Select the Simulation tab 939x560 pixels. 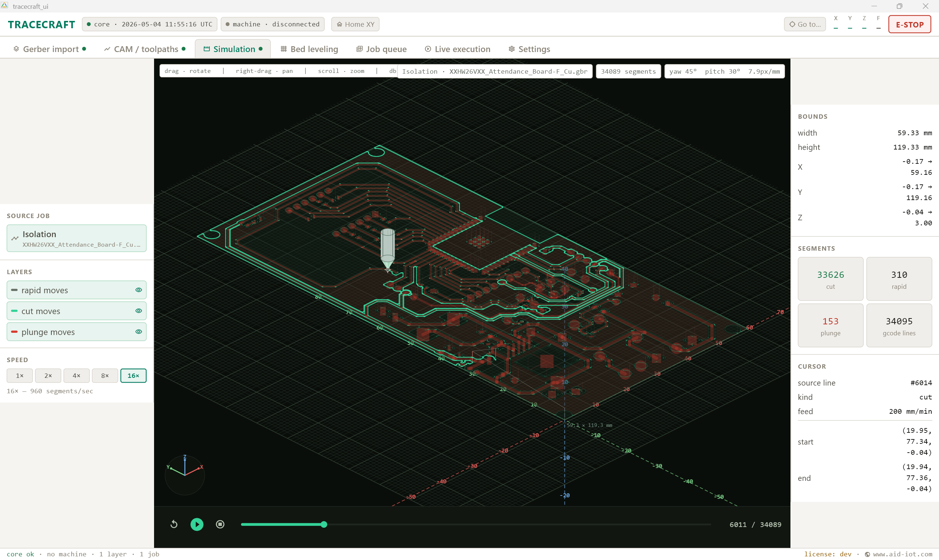point(233,49)
